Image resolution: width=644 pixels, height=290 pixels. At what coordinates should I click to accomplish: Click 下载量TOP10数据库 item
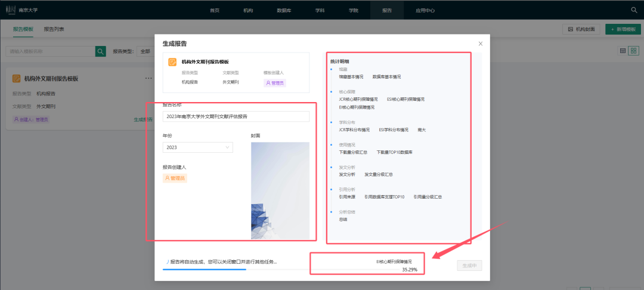click(395, 152)
